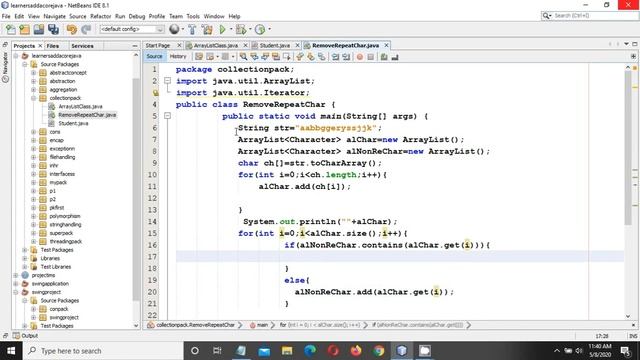Open the Start Page tab
The image size is (640, 360).
pos(158,45)
